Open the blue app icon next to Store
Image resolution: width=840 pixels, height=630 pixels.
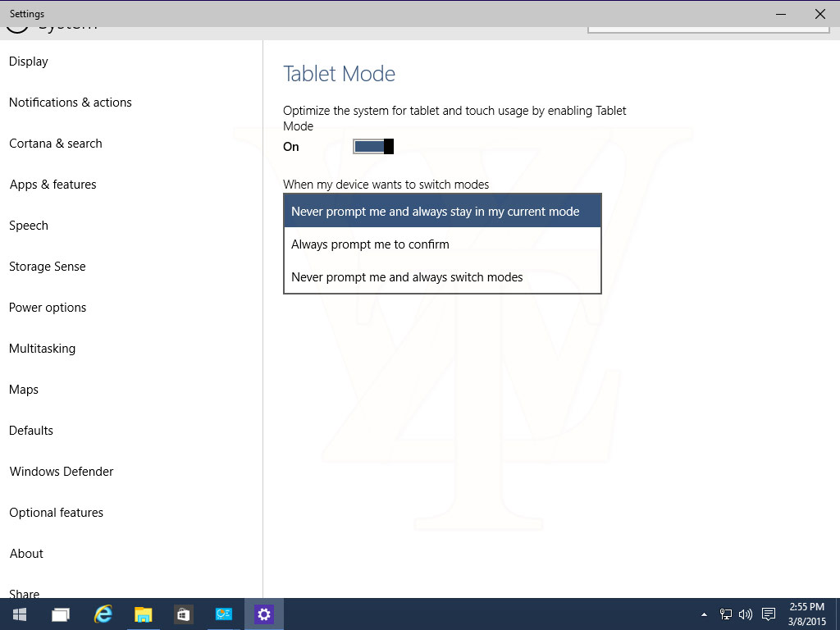point(223,614)
